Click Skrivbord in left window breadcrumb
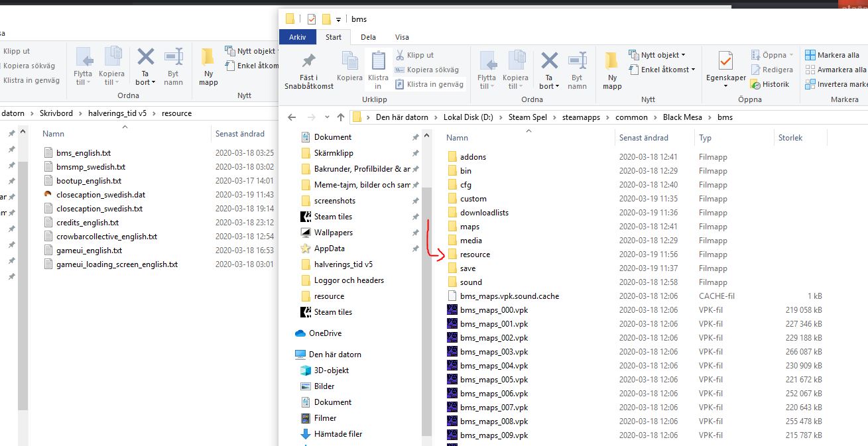The height and width of the screenshot is (446, 868). click(x=56, y=113)
